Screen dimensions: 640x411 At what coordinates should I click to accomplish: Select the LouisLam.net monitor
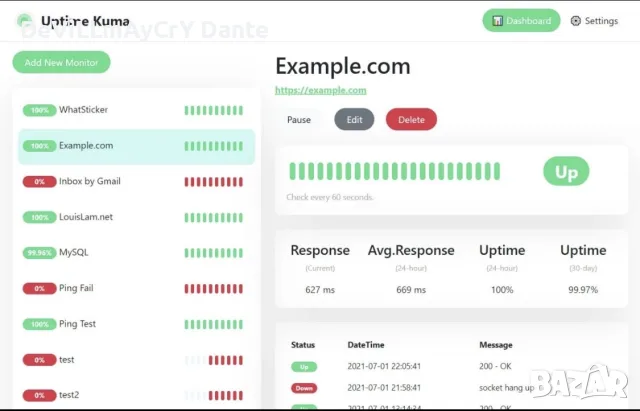(136, 217)
